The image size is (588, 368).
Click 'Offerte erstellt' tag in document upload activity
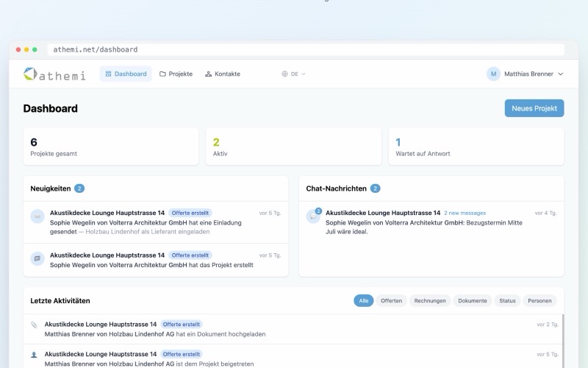[x=182, y=324]
